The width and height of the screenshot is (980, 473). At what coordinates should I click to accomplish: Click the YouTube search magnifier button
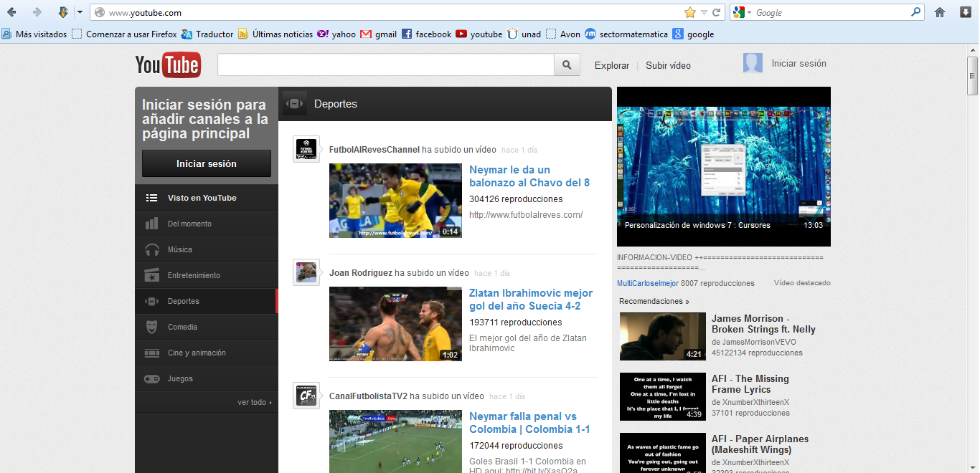(x=567, y=64)
